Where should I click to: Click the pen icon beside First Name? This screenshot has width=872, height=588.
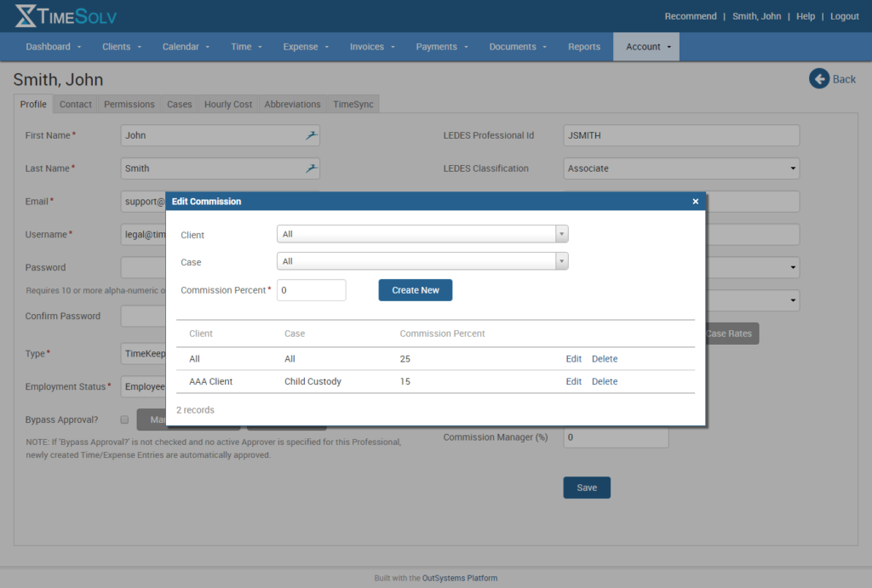[311, 134]
